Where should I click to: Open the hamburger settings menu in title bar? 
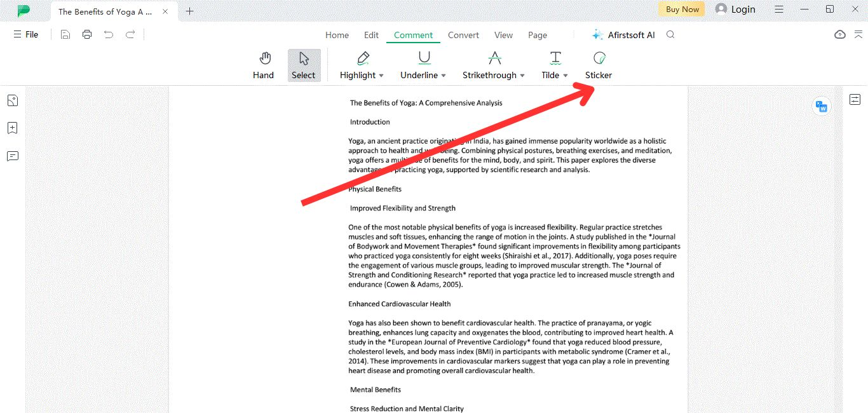click(779, 9)
